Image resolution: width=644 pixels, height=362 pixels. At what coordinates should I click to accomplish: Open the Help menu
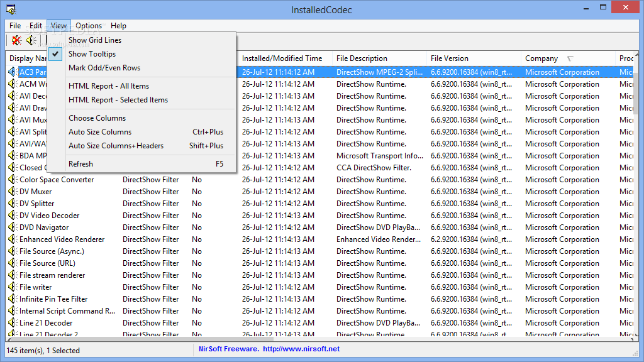(x=118, y=25)
